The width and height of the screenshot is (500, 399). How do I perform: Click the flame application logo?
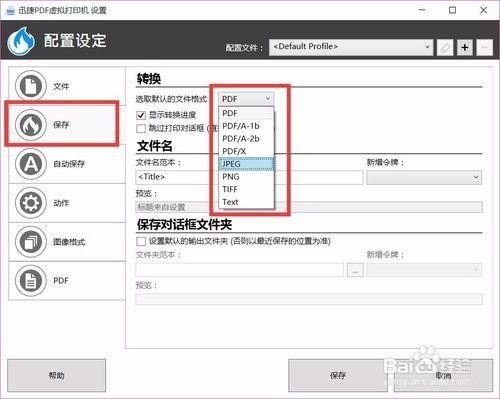tap(21, 41)
